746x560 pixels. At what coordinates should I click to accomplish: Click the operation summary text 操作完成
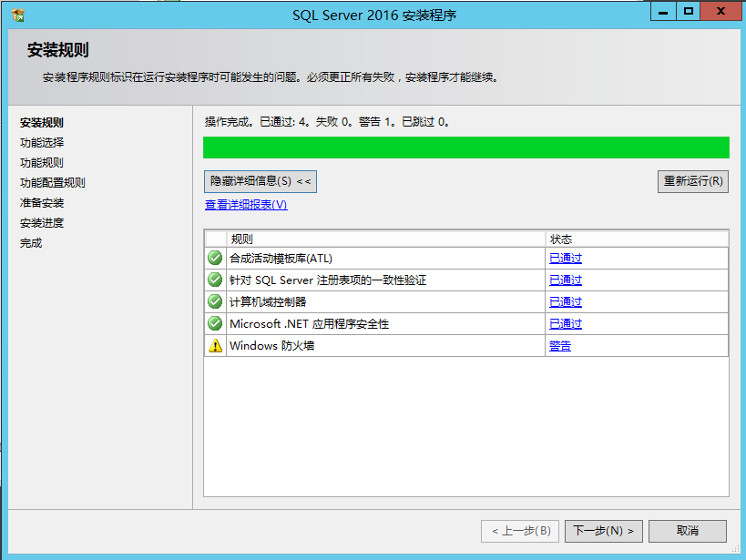327,122
